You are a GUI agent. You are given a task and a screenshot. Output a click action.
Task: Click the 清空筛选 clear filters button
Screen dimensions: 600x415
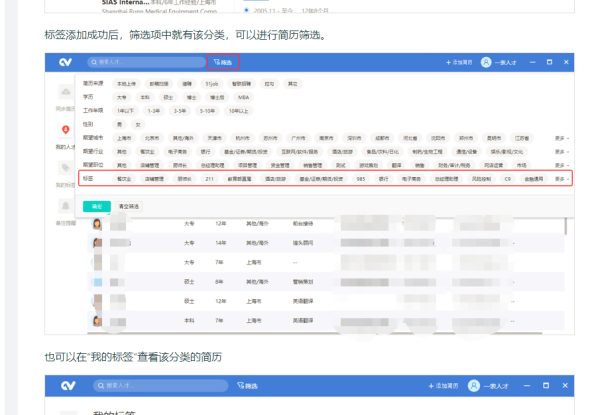pyautogui.click(x=130, y=206)
